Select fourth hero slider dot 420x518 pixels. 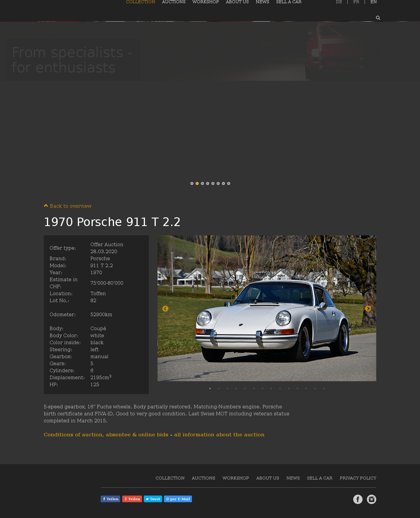click(x=208, y=183)
